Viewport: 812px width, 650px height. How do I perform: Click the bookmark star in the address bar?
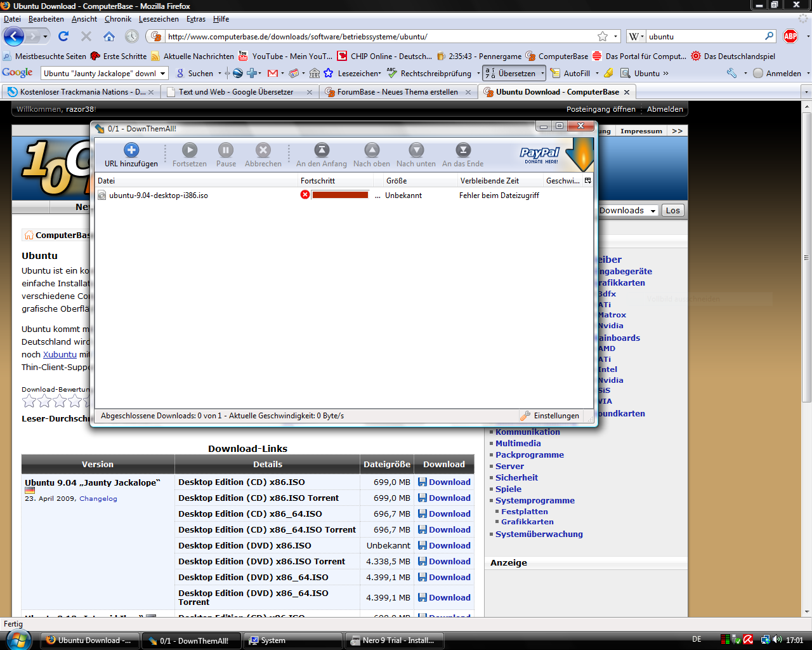pyautogui.click(x=603, y=36)
